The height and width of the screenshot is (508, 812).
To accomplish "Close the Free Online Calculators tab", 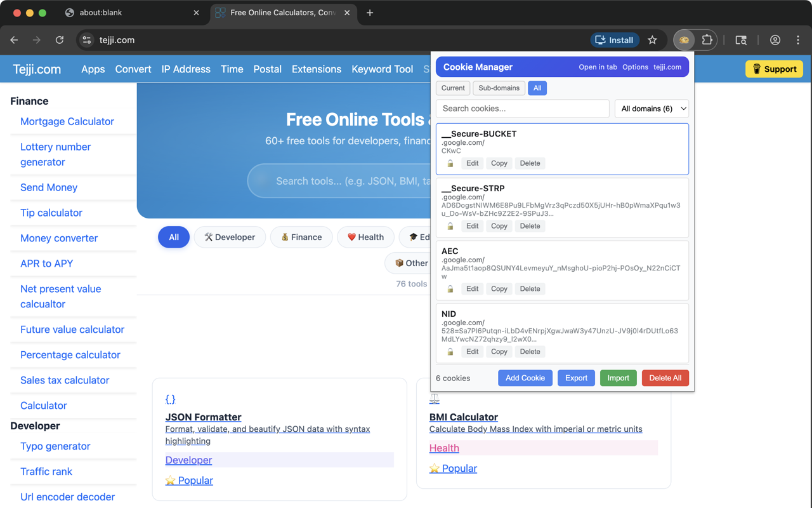I will pos(347,13).
